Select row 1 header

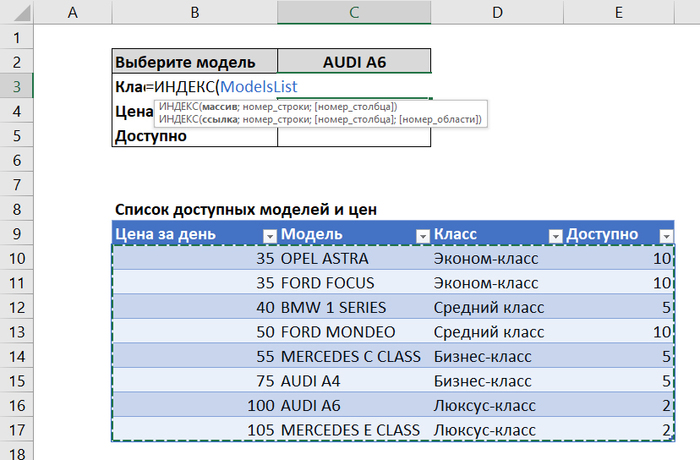(x=17, y=38)
